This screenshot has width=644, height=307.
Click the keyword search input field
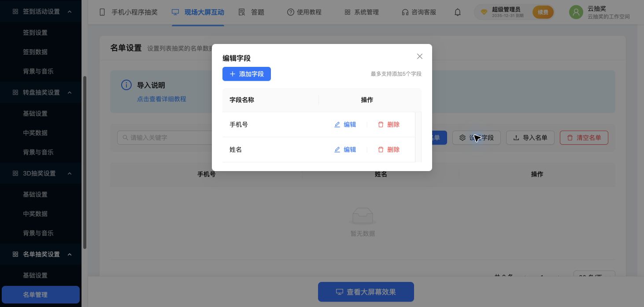(x=165, y=138)
